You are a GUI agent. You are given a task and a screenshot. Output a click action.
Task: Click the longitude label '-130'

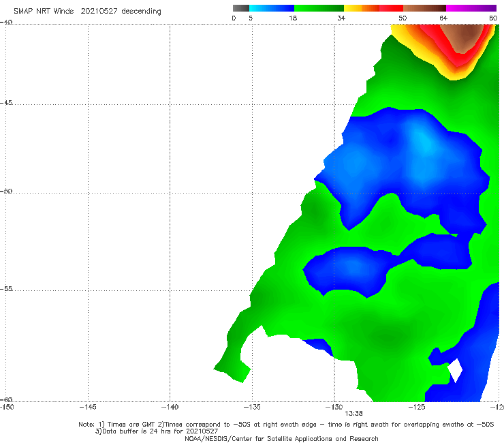click(334, 407)
